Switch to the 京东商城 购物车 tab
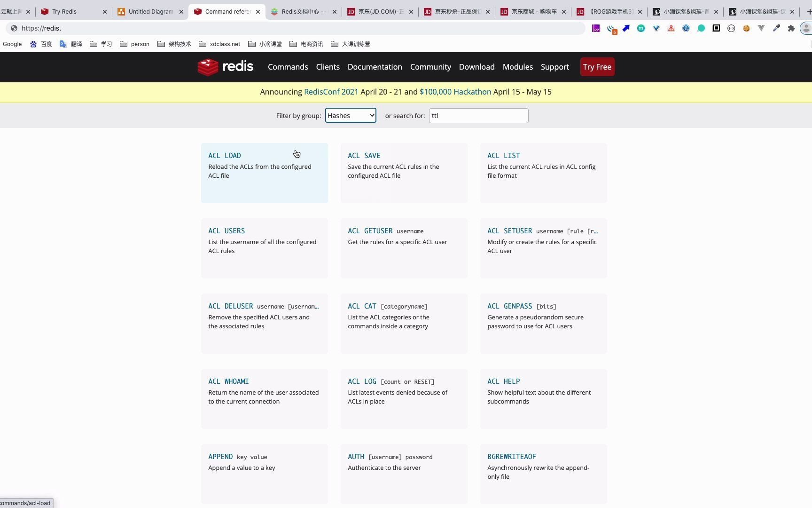Viewport: 812px width, 508px height. 533,12
